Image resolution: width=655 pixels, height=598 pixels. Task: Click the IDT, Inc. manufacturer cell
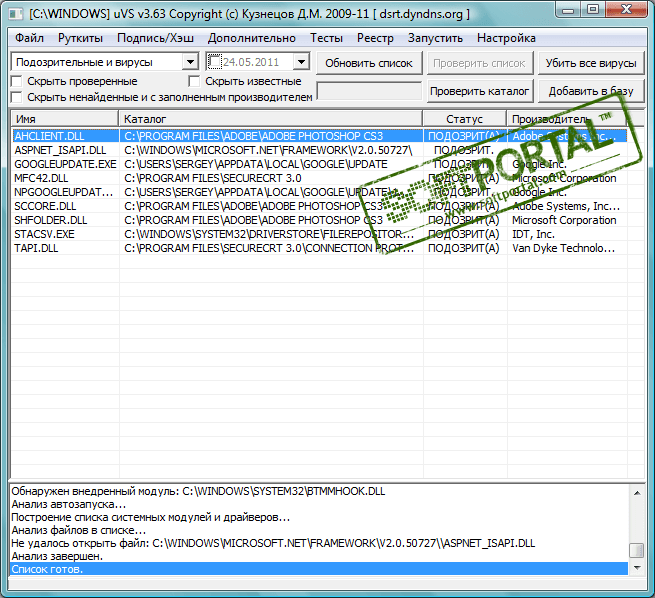tap(567, 234)
